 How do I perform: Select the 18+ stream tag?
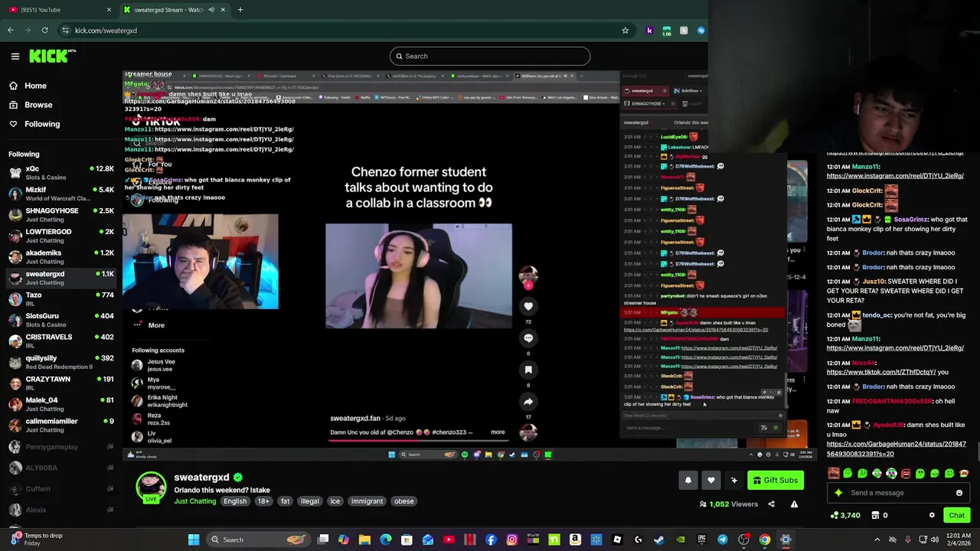click(263, 501)
